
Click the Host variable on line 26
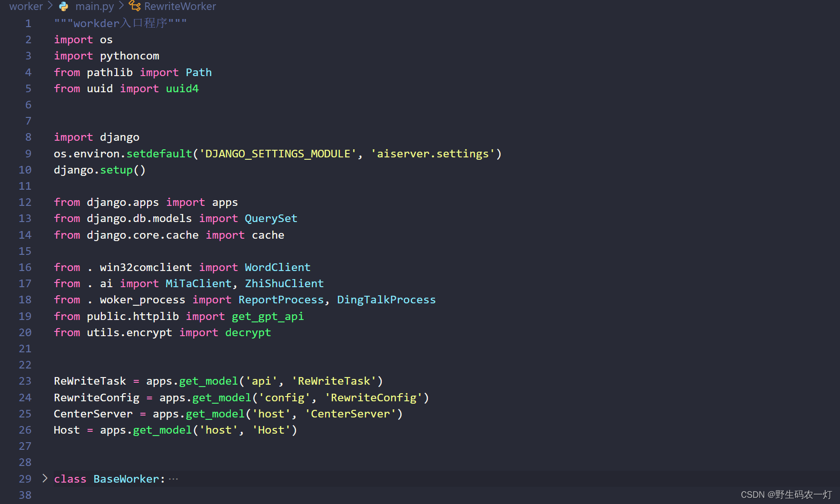click(x=67, y=430)
